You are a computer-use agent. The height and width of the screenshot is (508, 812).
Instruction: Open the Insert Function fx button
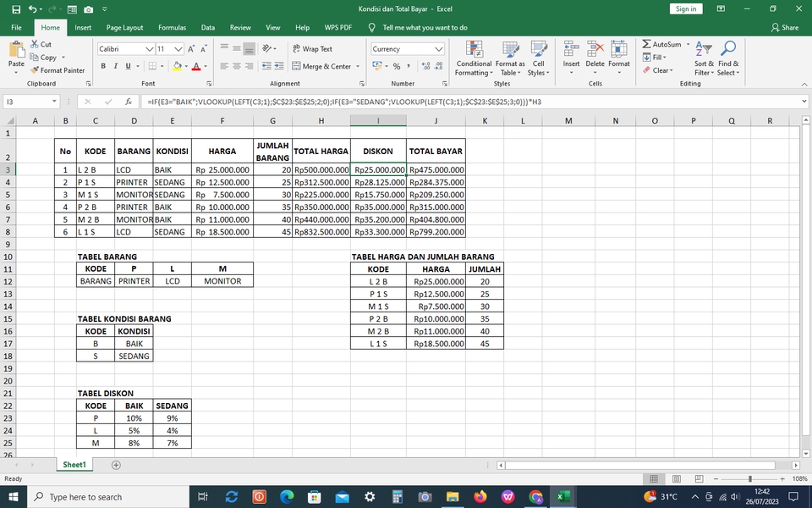coord(129,102)
